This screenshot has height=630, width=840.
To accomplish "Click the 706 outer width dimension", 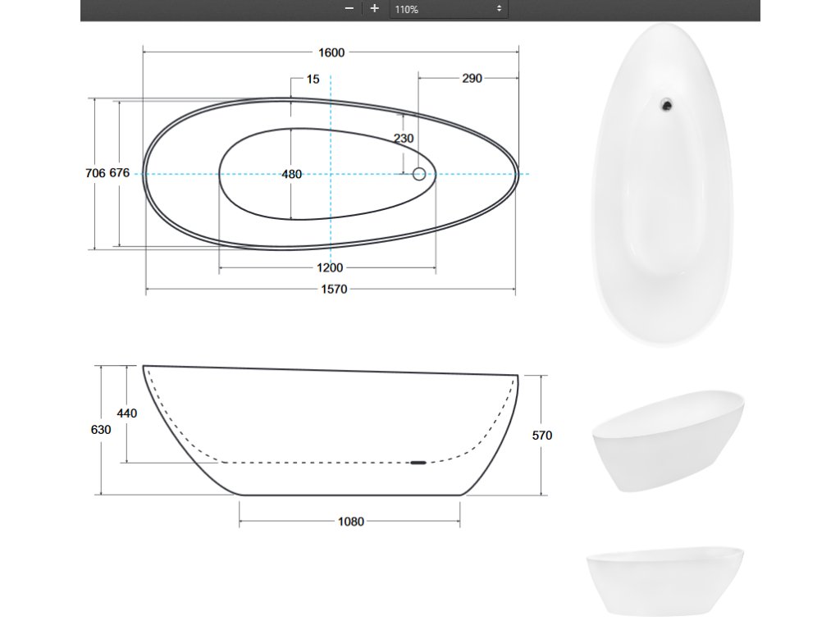I will tap(95, 173).
